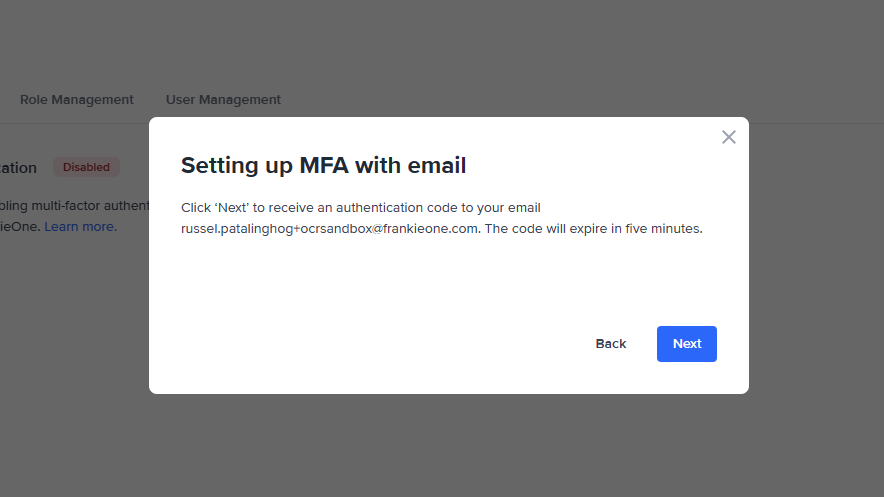Click the blue Next button
The image size is (884, 497).
[686, 344]
